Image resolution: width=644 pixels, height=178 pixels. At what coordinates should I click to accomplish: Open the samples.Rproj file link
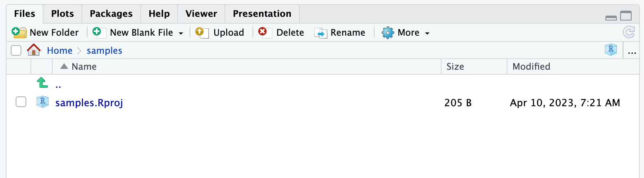(x=89, y=103)
